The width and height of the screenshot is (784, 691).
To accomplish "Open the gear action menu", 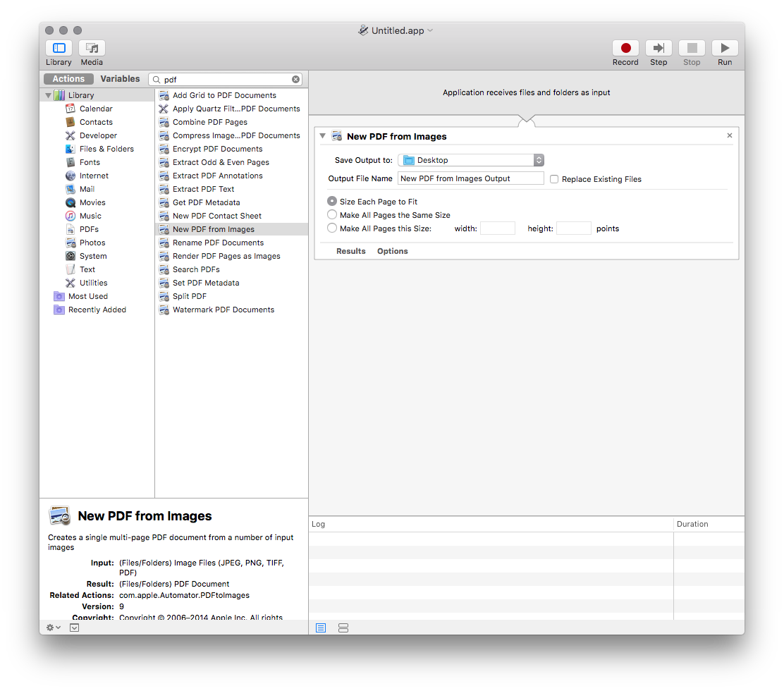I will pos(53,628).
